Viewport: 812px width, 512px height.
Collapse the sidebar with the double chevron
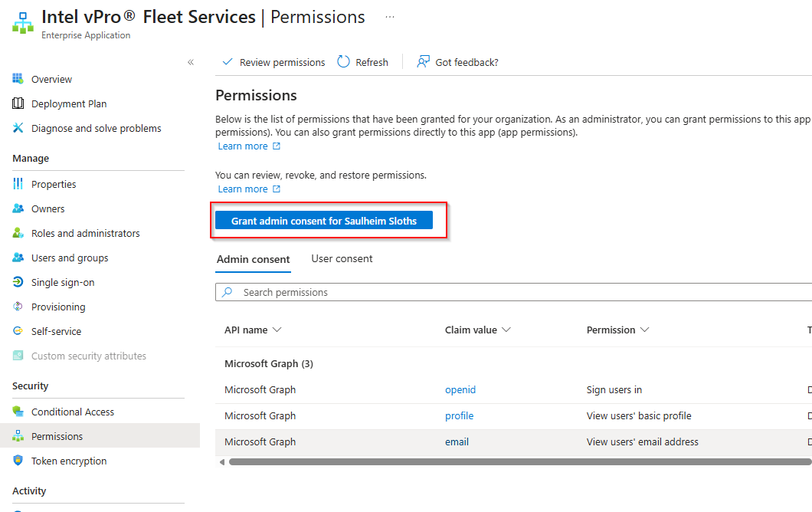(191, 62)
